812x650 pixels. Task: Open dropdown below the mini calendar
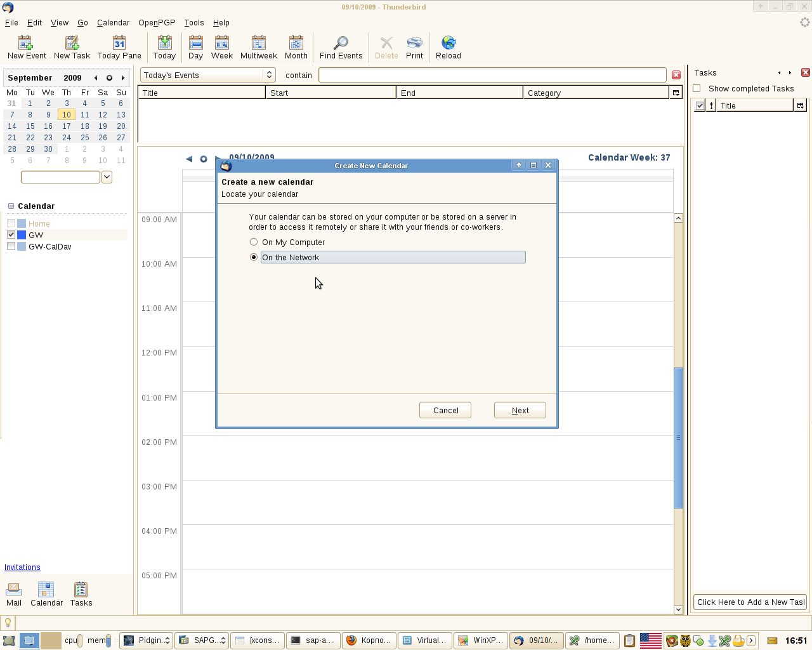107,177
